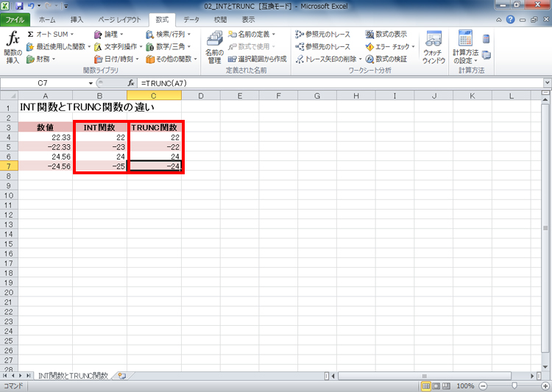552x392 pixels.
Task: Open Math & Trig (数学/三角) functions
Action: click(x=169, y=46)
